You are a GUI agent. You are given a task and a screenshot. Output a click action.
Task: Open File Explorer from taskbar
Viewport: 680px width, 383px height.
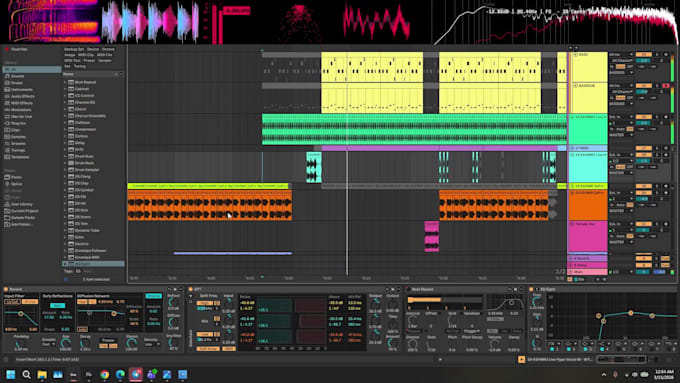pos(42,374)
